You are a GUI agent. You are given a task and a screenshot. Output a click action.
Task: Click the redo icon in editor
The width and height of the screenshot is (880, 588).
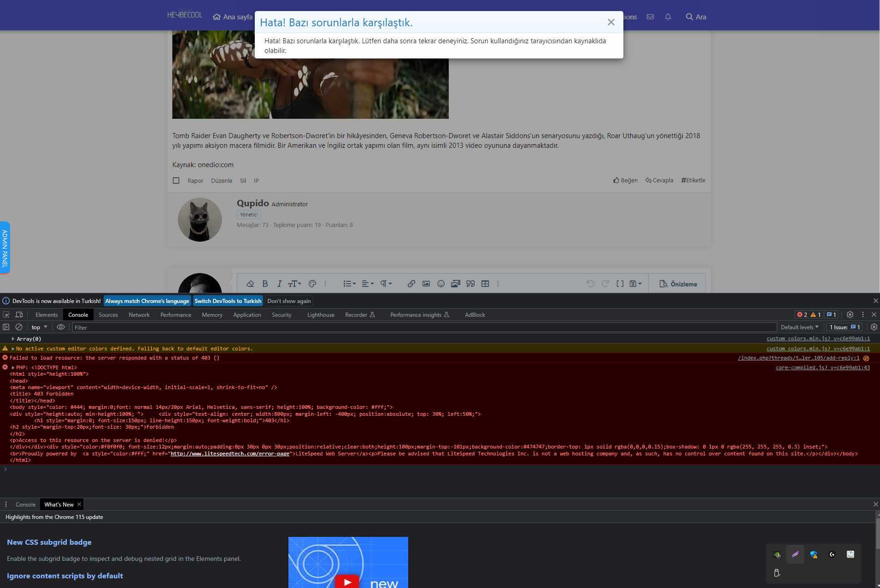605,284
